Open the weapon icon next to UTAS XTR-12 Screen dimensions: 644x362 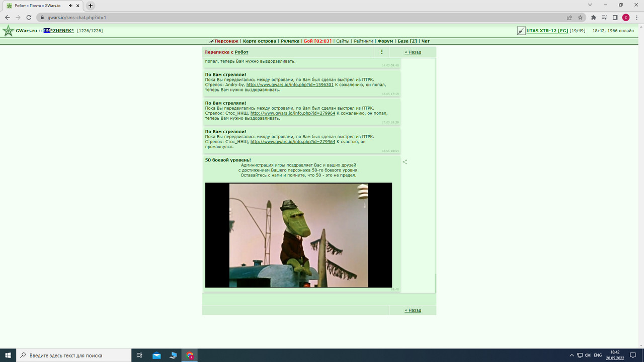[x=521, y=31]
